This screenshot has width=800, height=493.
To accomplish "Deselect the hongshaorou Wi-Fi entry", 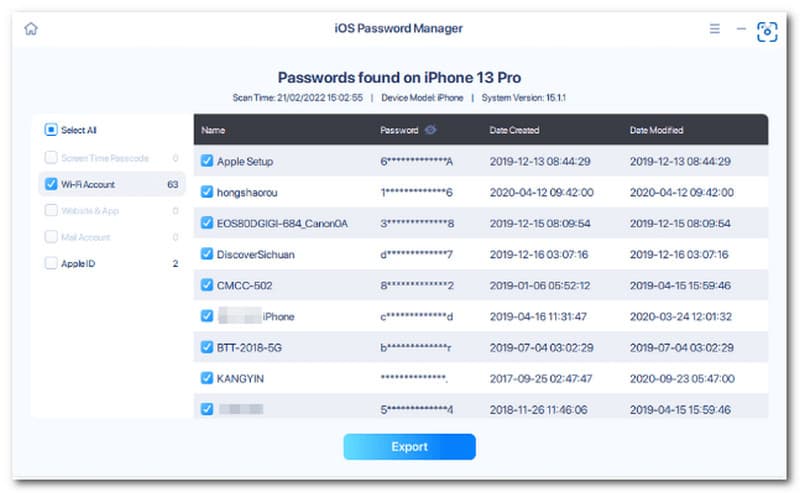I will tap(207, 192).
